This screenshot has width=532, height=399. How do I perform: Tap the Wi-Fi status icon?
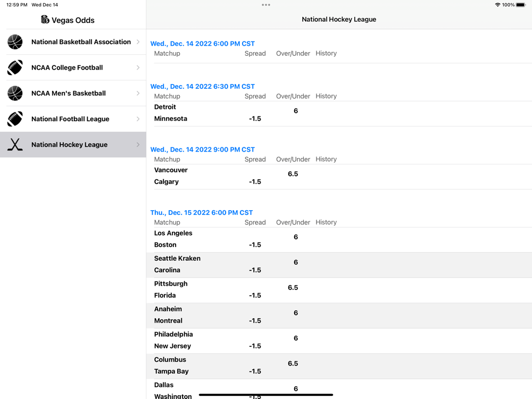[497, 5]
